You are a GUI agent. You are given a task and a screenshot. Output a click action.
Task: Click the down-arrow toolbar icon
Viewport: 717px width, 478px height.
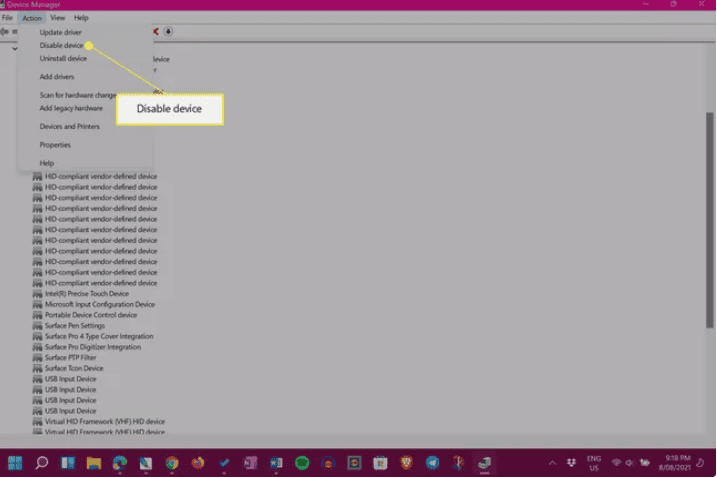(x=169, y=31)
